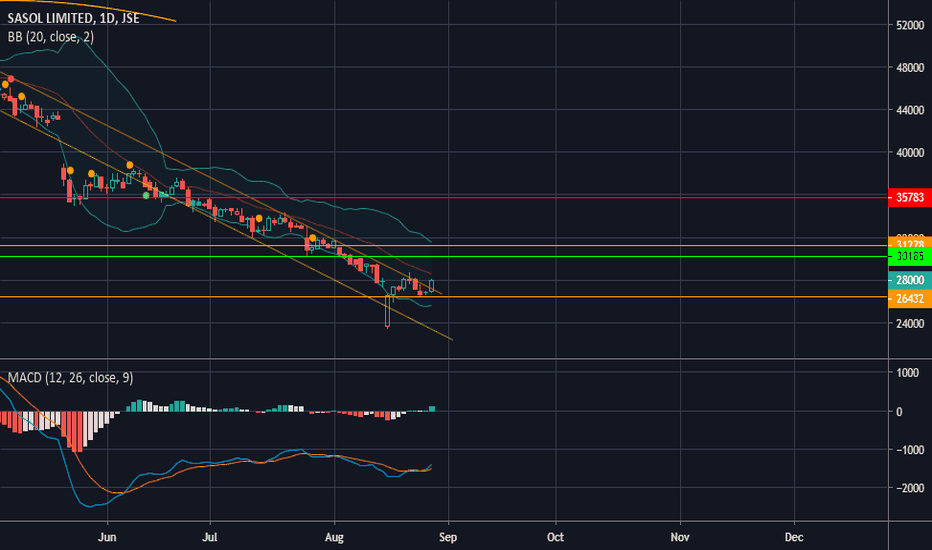Image resolution: width=932 pixels, height=550 pixels.
Task: Click the latest teal MACD histogram bar
Action: pyautogui.click(x=432, y=408)
